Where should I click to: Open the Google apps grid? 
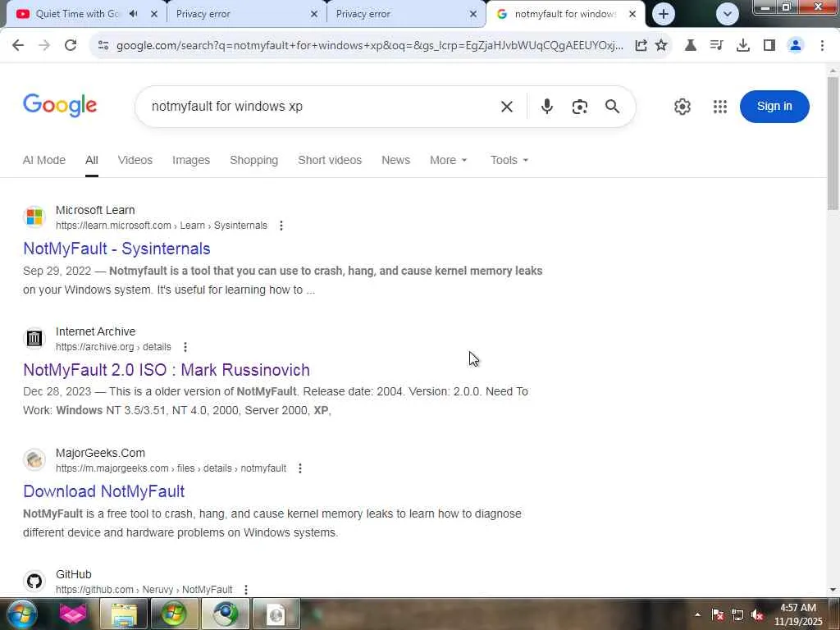720,107
